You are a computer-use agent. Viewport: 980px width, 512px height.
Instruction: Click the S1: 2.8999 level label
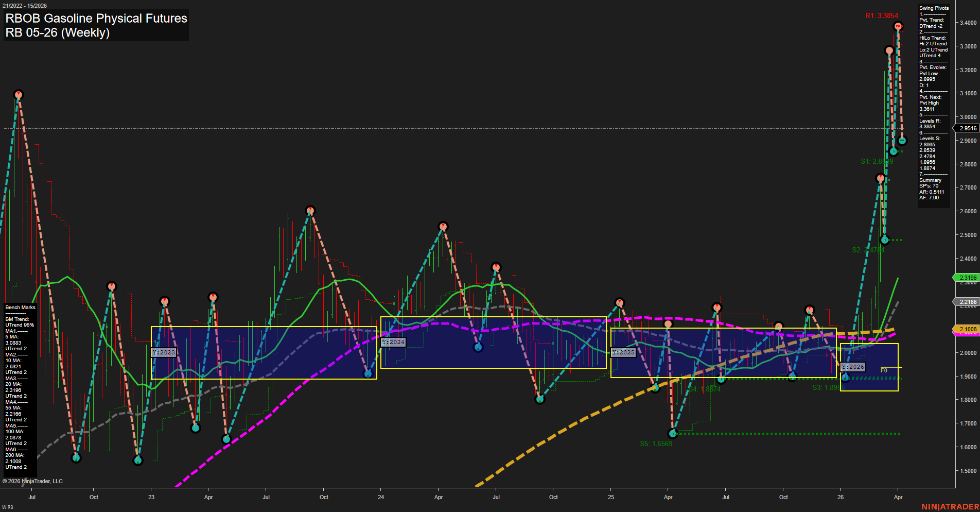(877, 162)
